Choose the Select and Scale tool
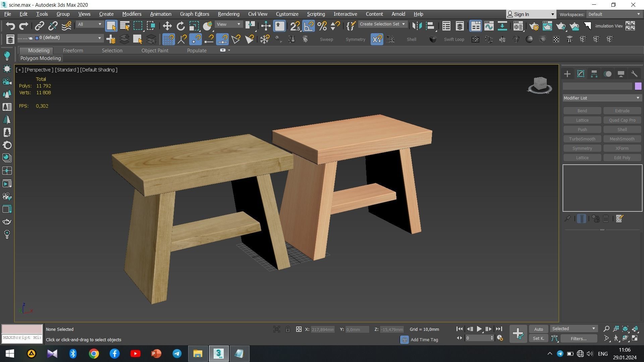The width and height of the screenshot is (644, 362). (x=194, y=26)
